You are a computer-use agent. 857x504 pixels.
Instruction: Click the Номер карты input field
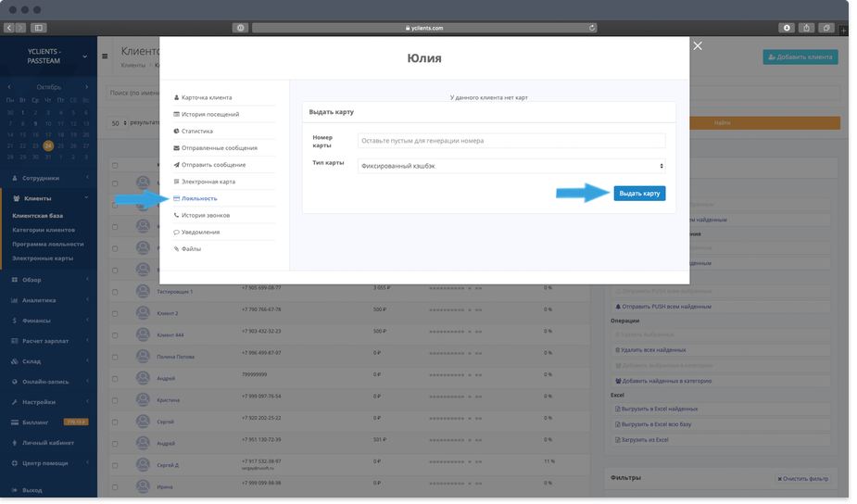(511, 141)
